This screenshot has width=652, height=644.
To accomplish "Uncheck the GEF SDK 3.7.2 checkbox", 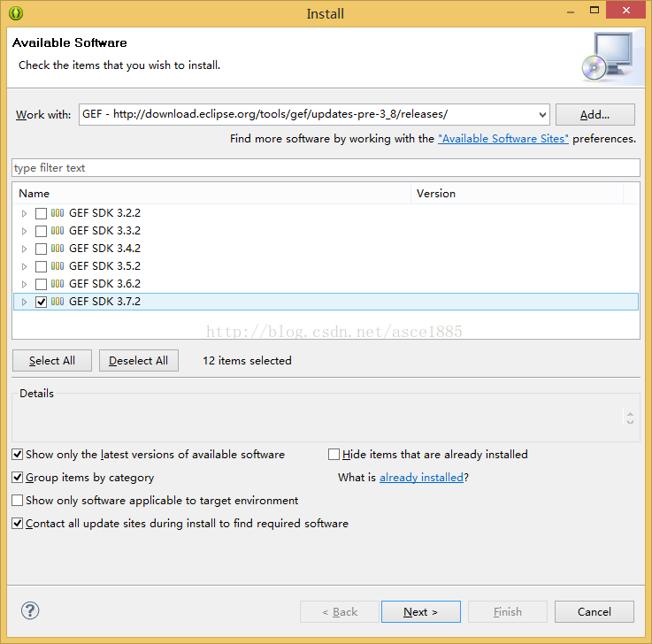I will (41, 302).
